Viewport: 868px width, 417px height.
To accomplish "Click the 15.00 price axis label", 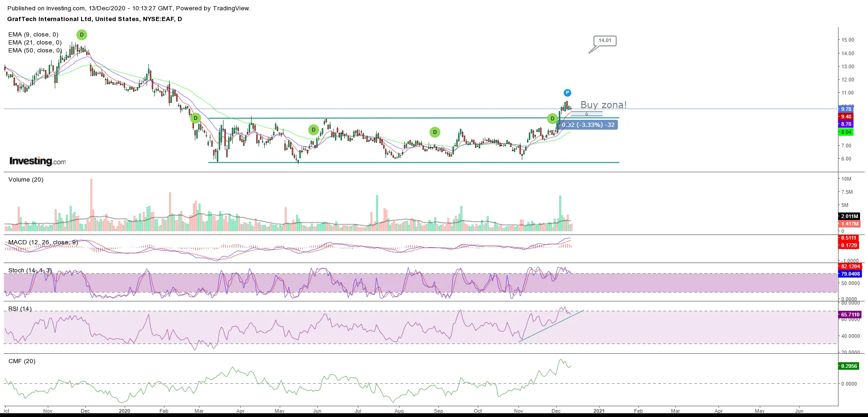I will click(x=847, y=40).
